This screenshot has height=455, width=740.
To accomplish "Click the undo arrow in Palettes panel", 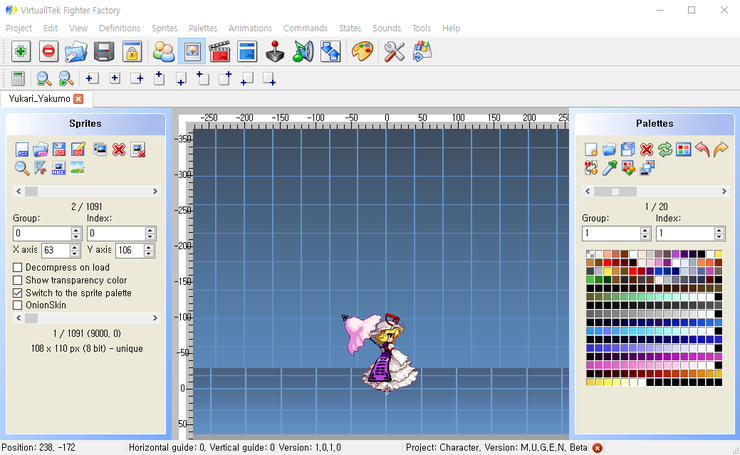I will 702,149.
